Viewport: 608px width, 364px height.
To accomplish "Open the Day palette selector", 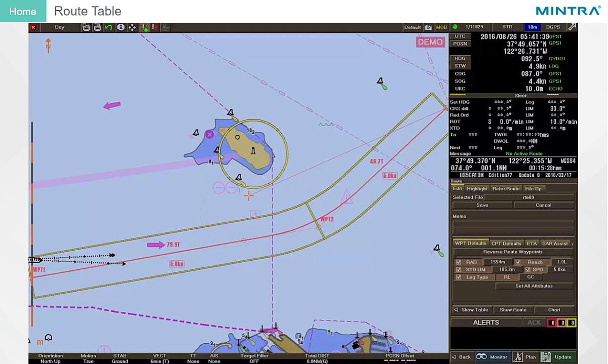I will click(60, 27).
